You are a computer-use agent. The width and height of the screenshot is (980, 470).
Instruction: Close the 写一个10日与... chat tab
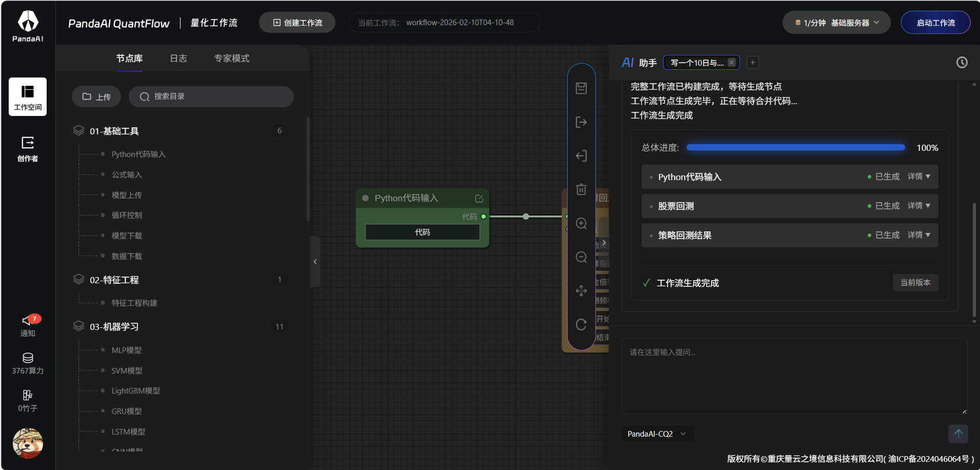pos(732,63)
